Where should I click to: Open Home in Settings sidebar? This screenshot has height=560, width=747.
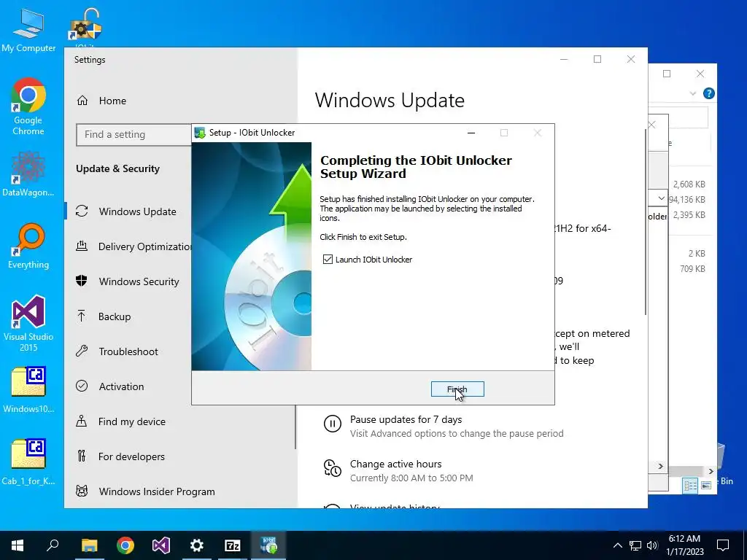(x=112, y=101)
